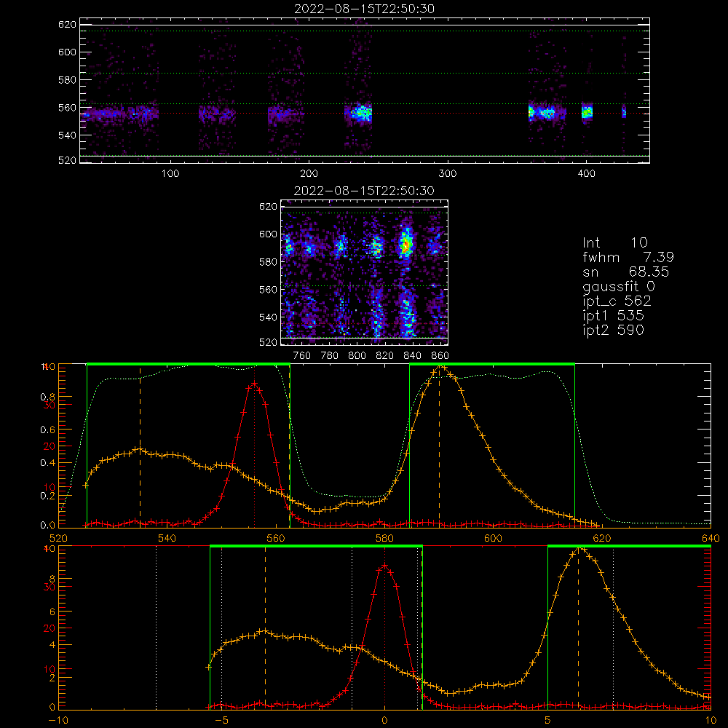
Task: Click the bright blob at x=400 in top spectrogram
Action: point(587,112)
